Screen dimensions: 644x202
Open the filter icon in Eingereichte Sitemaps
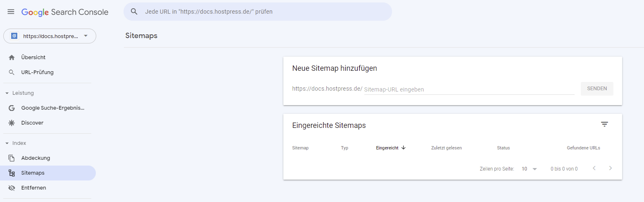click(604, 125)
